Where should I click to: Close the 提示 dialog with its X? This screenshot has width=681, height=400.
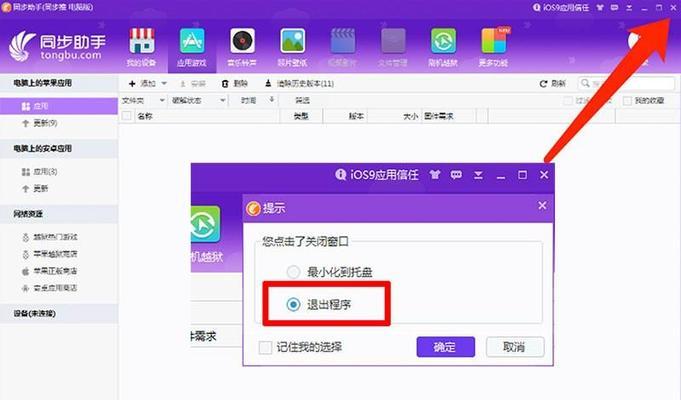click(x=542, y=205)
